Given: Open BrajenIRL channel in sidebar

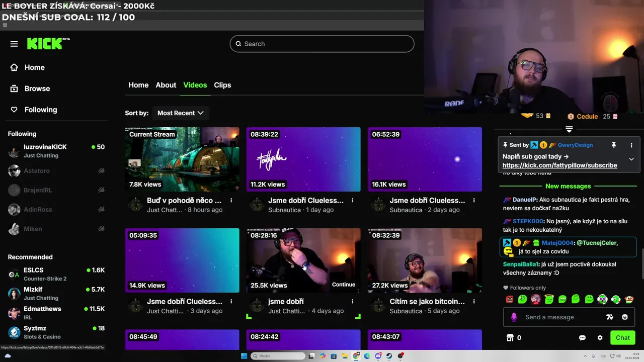Looking at the screenshot, I should (56, 190).
